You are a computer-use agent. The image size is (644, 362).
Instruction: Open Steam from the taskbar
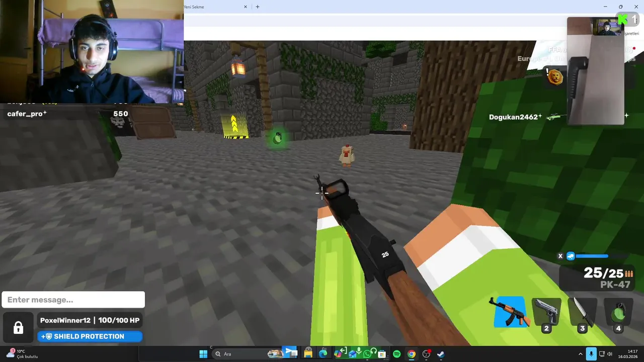coord(441,354)
